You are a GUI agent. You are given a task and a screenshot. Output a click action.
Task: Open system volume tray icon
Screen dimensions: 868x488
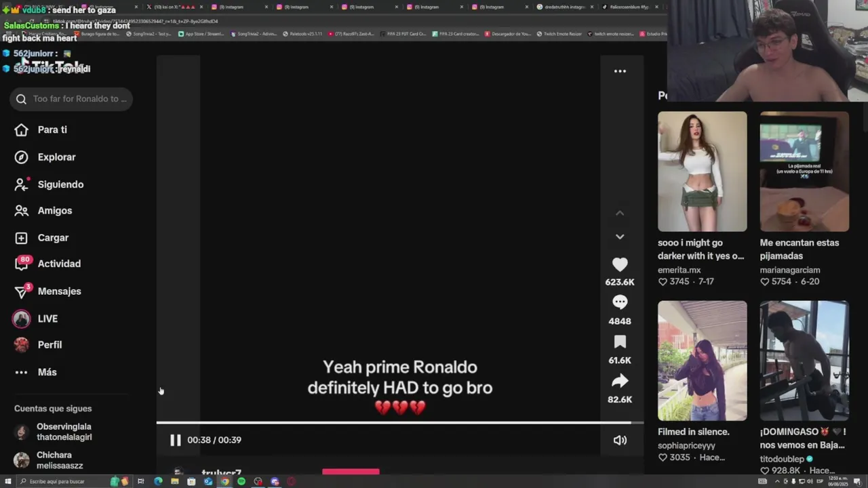click(810, 481)
